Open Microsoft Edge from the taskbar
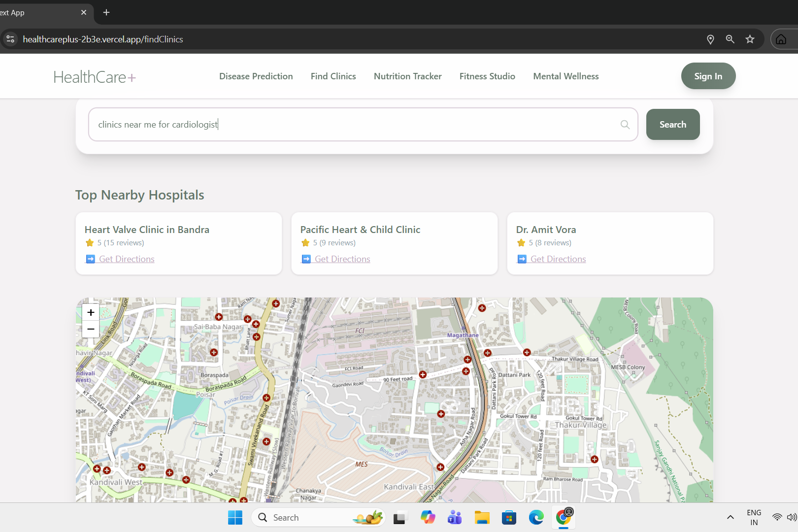 coord(536,517)
